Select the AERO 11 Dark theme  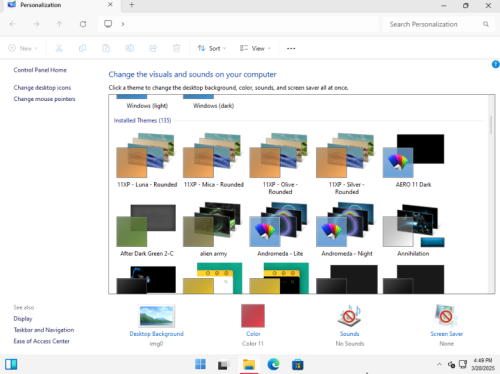click(x=413, y=161)
